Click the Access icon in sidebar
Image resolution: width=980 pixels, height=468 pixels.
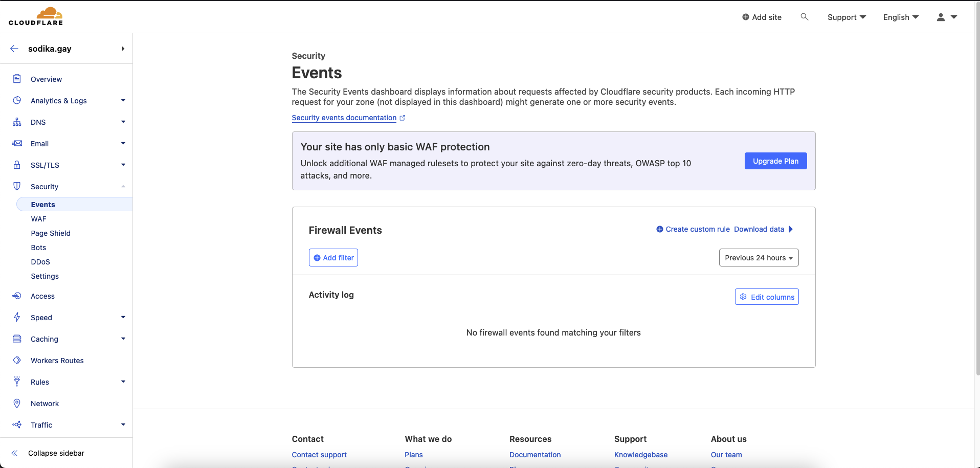17,296
